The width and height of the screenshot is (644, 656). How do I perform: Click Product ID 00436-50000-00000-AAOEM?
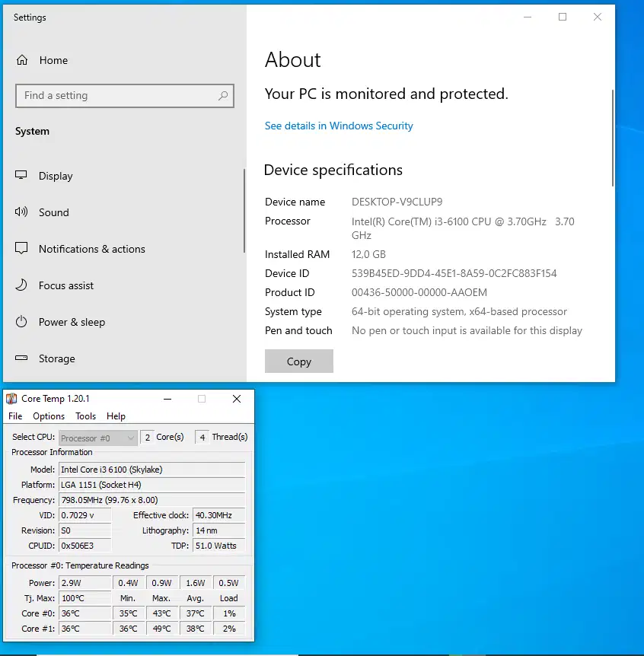(x=419, y=292)
